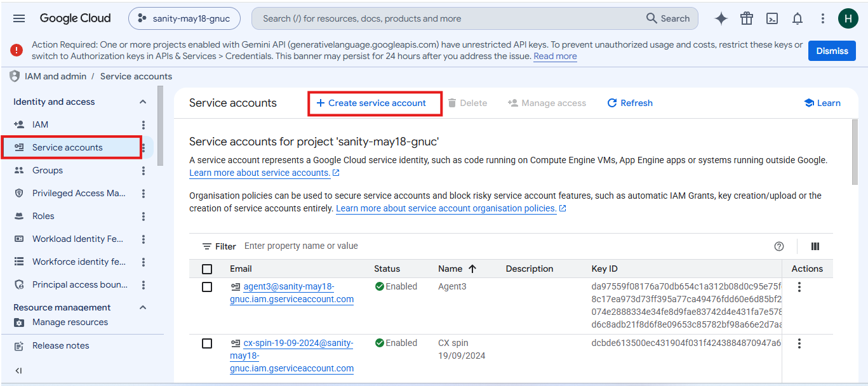
Task: Tick checkbox for agent3 service account
Action: tap(207, 287)
